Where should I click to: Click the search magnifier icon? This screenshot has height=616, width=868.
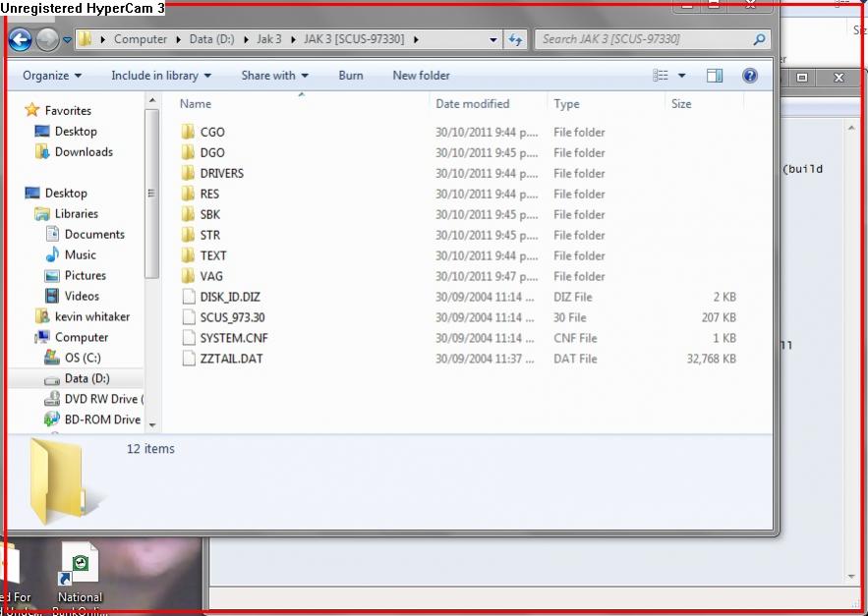[760, 39]
